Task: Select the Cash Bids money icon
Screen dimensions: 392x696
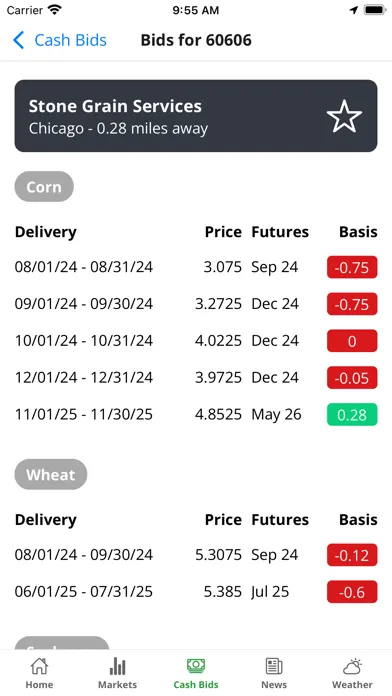Action: [x=196, y=666]
